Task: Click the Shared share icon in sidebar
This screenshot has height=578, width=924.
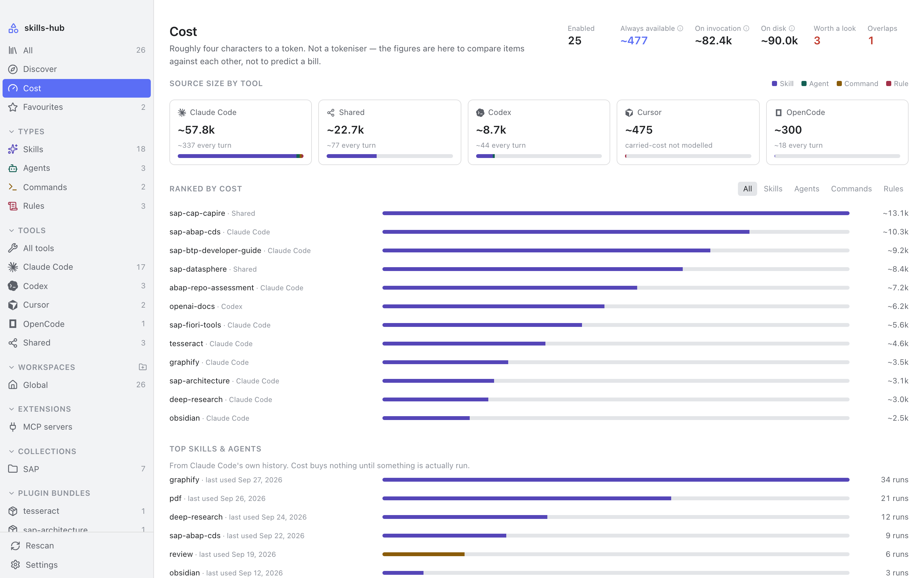Action: pos(13,343)
